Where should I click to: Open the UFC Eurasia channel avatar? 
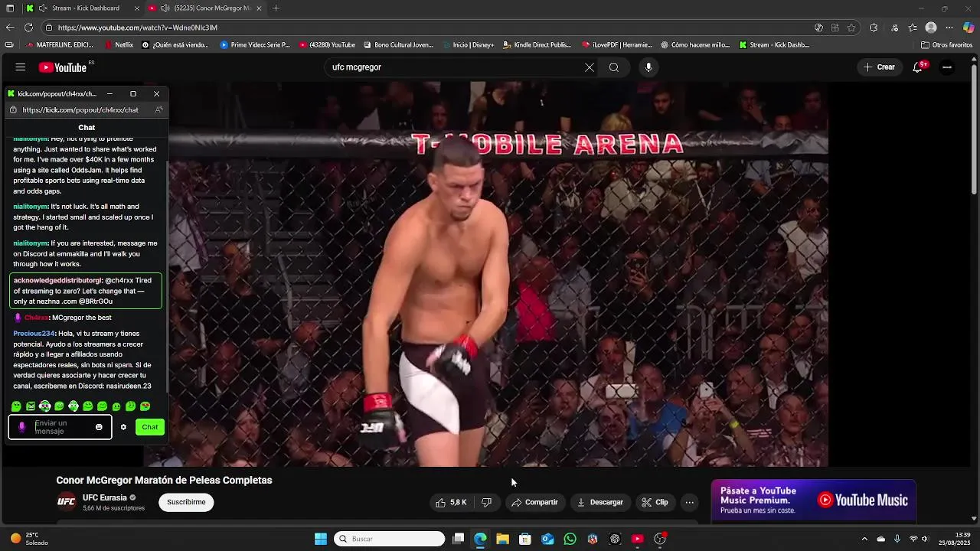coord(67,502)
